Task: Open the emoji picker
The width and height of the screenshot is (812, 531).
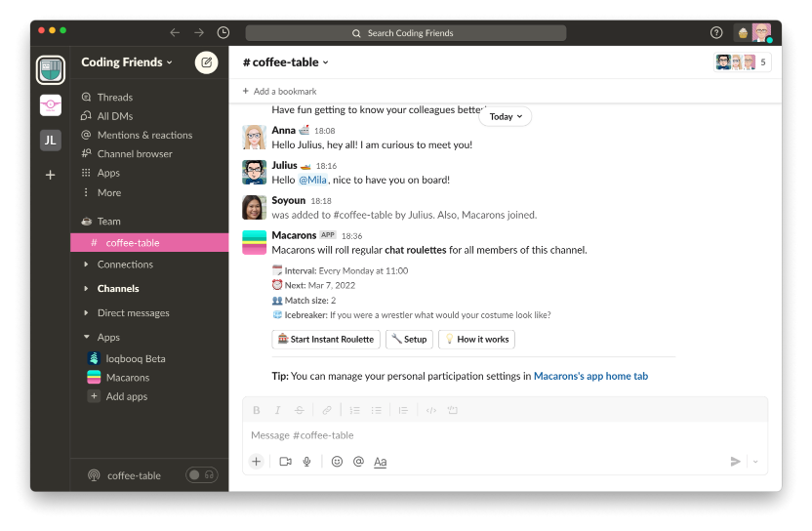Action: 337,461
